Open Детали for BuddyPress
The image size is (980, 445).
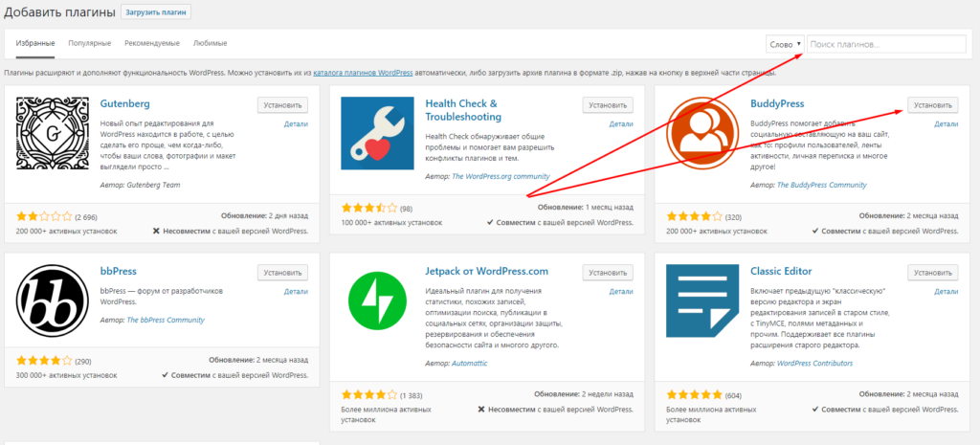pos(947,123)
